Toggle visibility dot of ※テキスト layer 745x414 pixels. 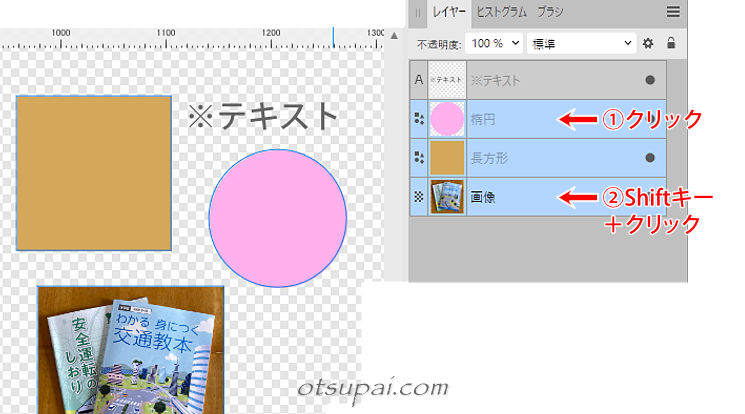click(650, 80)
